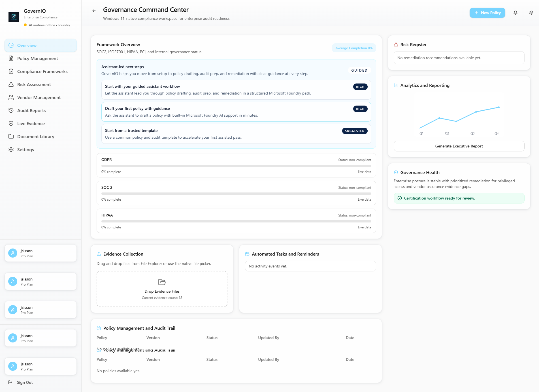This screenshot has width=539, height=392.
Task: Click the back arrow beside Governance Command Center
Action: point(94,11)
